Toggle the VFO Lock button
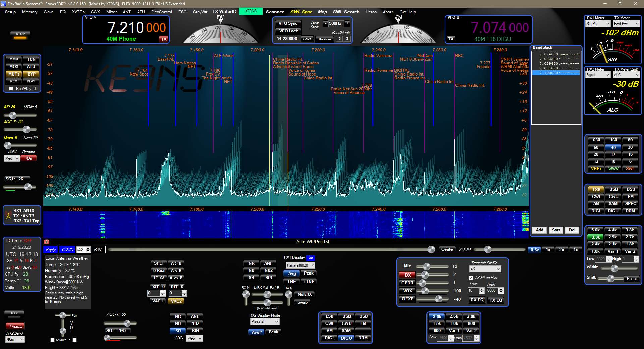This screenshot has width=644, height=349. 288,31
